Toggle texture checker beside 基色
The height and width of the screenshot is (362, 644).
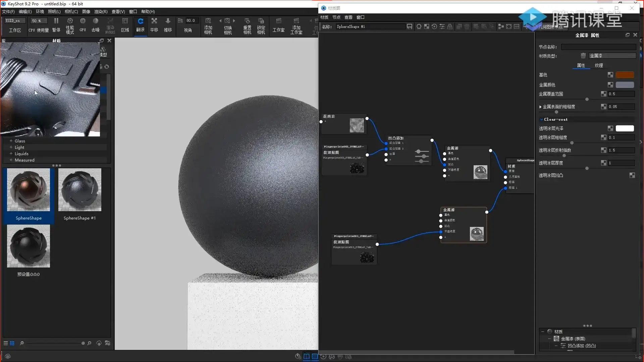tap(610, 75)
